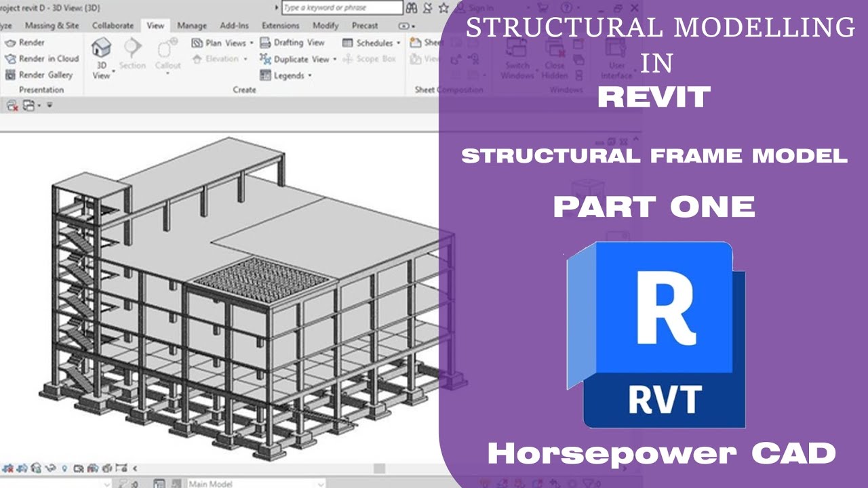The image size is (868, 488).
Task: Switch to the Collaborate tab
Action: point(113,25)
